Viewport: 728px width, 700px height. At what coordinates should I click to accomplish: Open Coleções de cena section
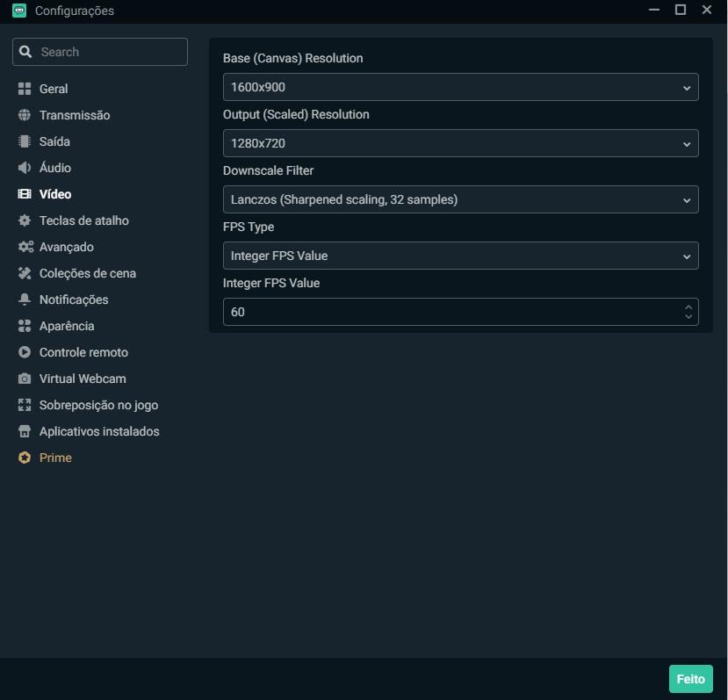pyautogui.click(x=87, y=273)
